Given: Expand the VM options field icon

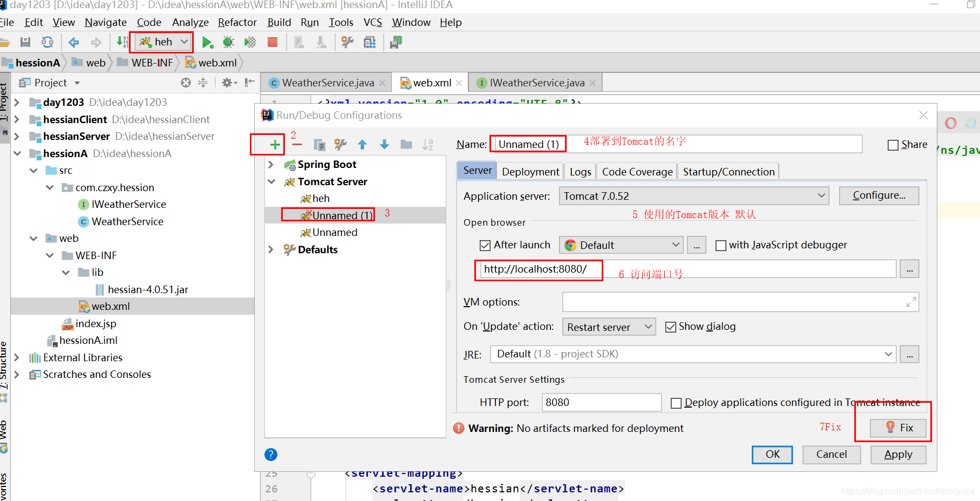Looking at the screenshot, I should [911, 302].
